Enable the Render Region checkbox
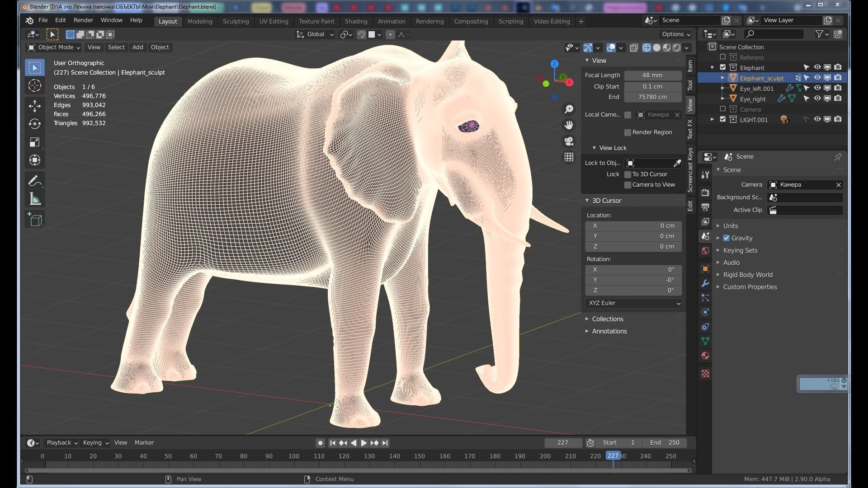868x488 pixels. 627,132
